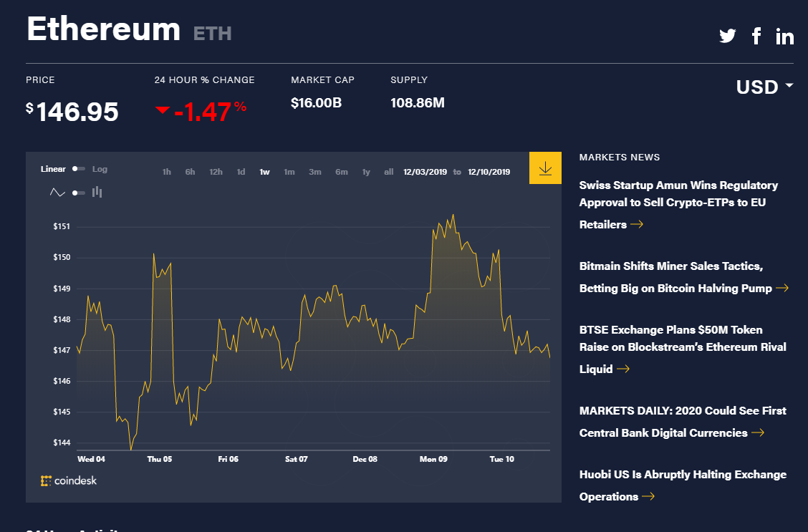Click the $146.95 price value

[72, 112]
